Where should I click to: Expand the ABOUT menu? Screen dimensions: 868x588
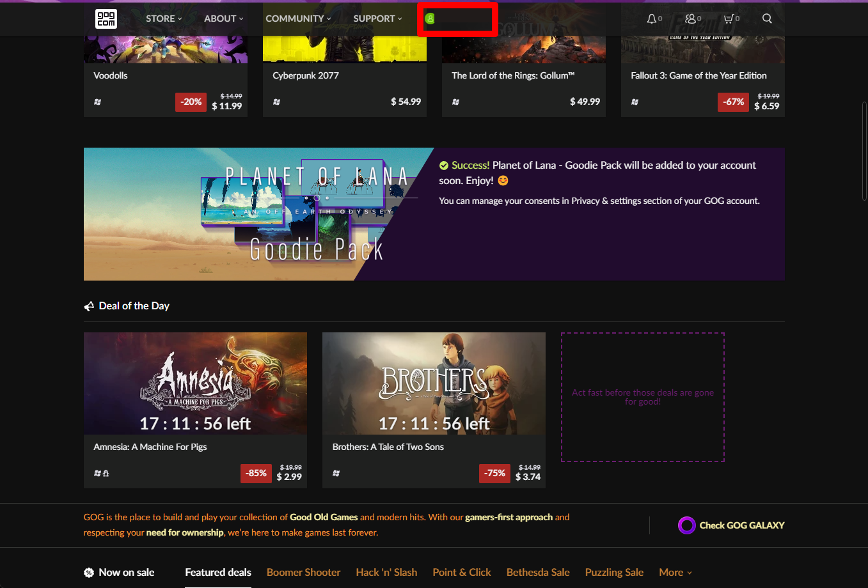(224, 19)
